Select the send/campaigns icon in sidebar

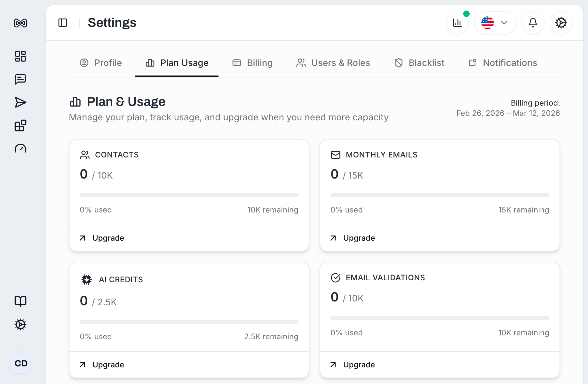pos(20,102)
